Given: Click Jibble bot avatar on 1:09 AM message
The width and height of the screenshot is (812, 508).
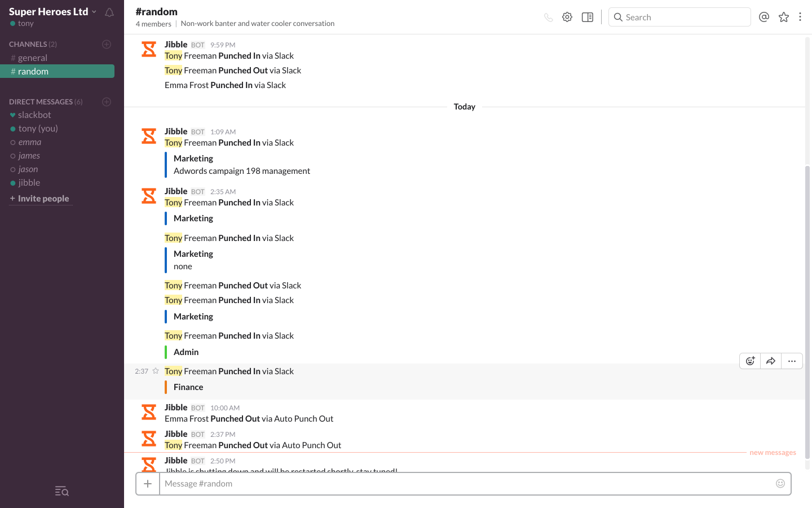Looking at the screenshot, I should coord(149,136).
